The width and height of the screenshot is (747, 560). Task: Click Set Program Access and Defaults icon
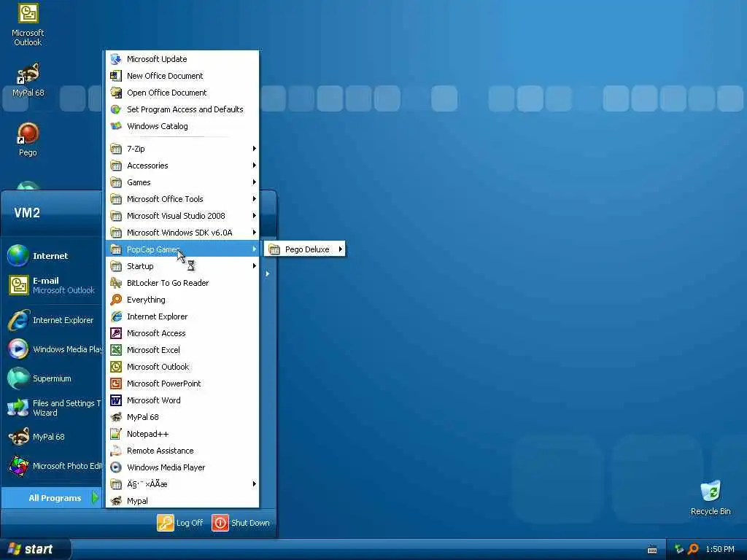[x=116, y=109]
